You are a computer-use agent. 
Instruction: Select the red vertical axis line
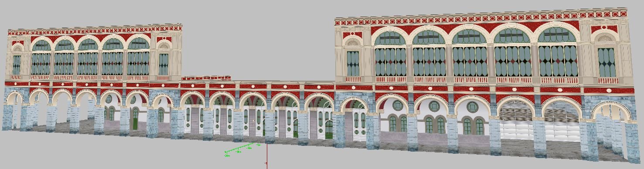coord(267,155)
